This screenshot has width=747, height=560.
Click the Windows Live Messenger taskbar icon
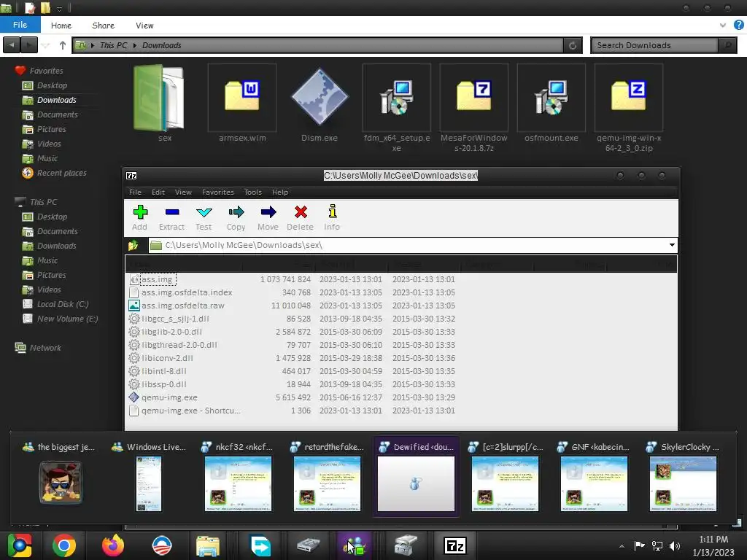[354, 545]
